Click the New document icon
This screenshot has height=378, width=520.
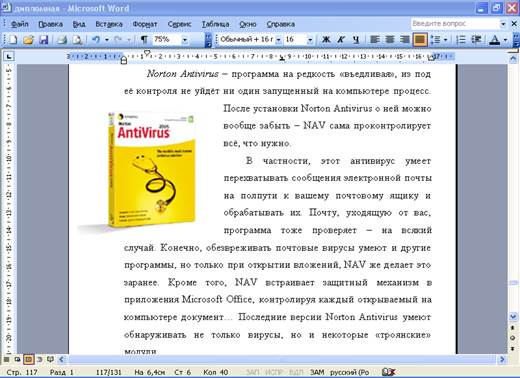click(13, 40)
